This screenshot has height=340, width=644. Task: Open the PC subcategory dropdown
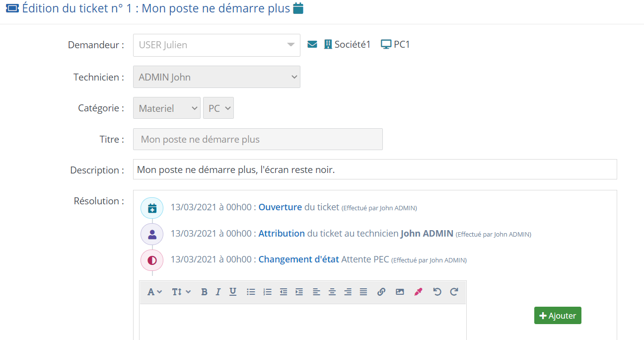(218, 108)
